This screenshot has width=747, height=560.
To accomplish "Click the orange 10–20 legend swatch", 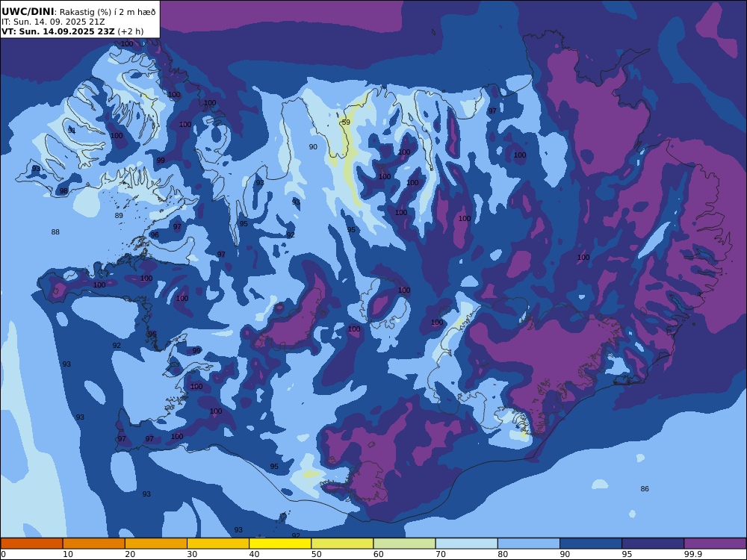I will point(94,544).
